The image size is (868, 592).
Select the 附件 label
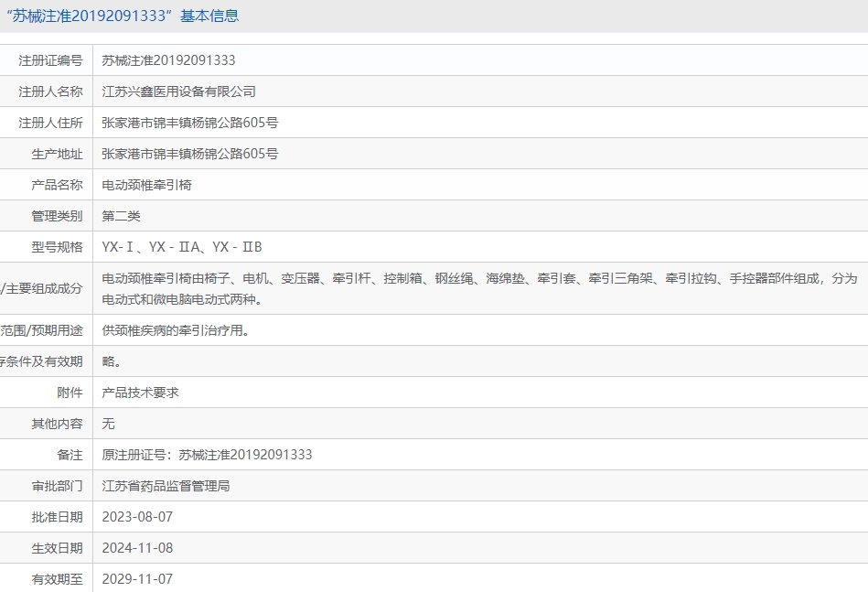(x=70, y=393)
